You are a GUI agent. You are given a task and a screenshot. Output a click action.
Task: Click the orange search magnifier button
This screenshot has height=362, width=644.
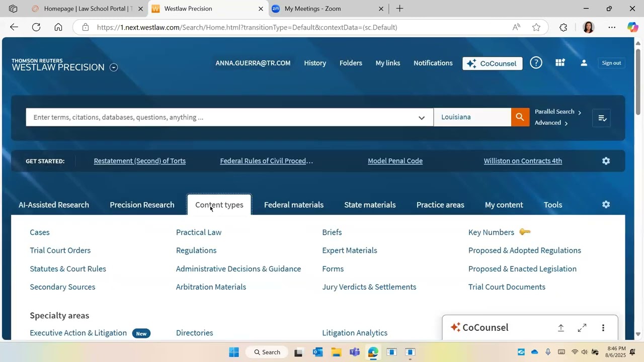tap(520, 117)
